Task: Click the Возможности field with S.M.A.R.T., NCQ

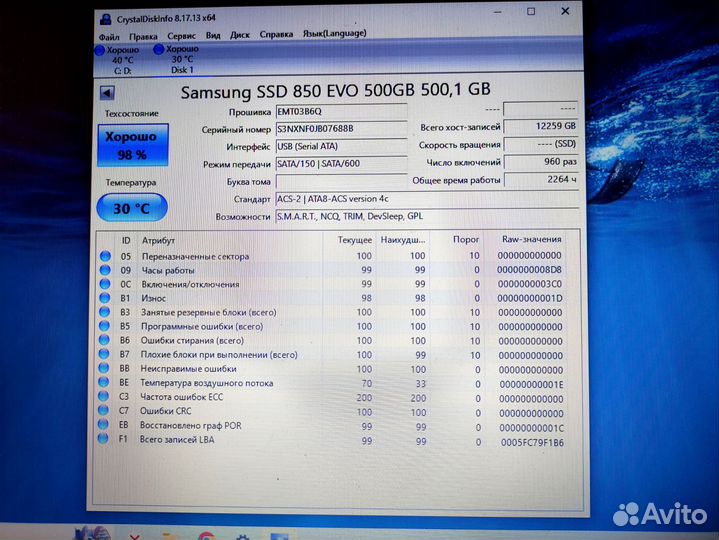Action: 426,216
